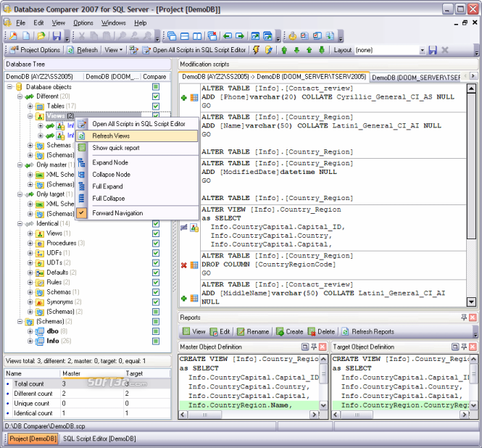This screenshot has width=482, height=448.
Task: Open the Windows menu
Action: tap(113, 22)
